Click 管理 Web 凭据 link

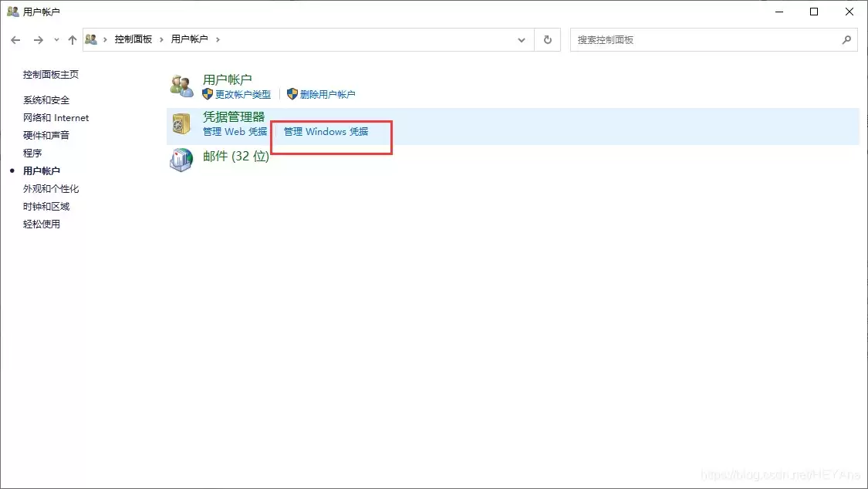coord(235,132)
